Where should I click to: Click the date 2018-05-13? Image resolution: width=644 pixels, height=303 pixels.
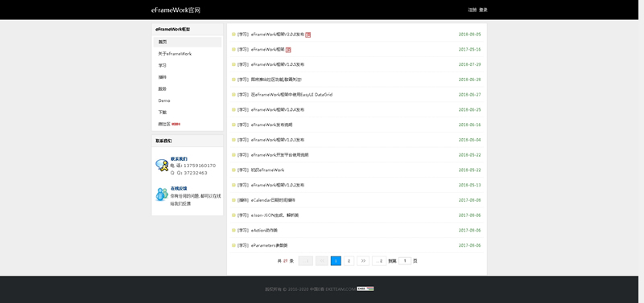coord(470,185)
